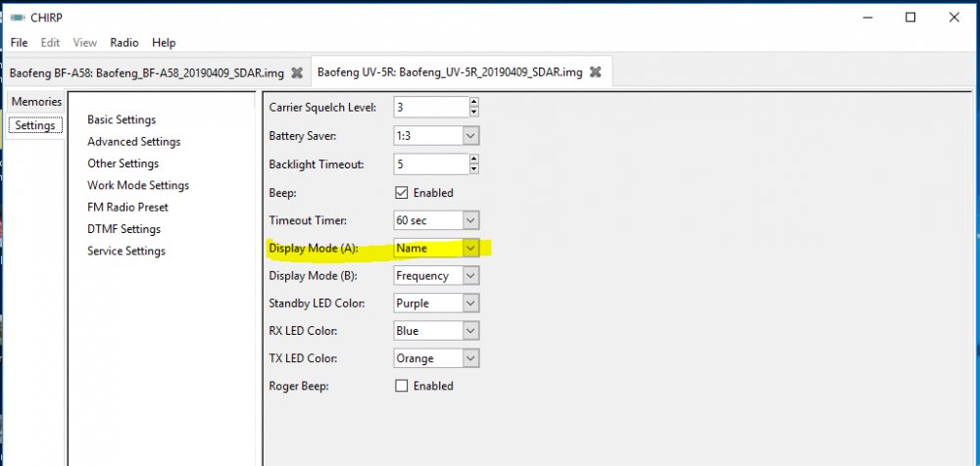Screen dimensions: 980x466
Task: Minimize the CHIRP window
Action: point(867,18)
